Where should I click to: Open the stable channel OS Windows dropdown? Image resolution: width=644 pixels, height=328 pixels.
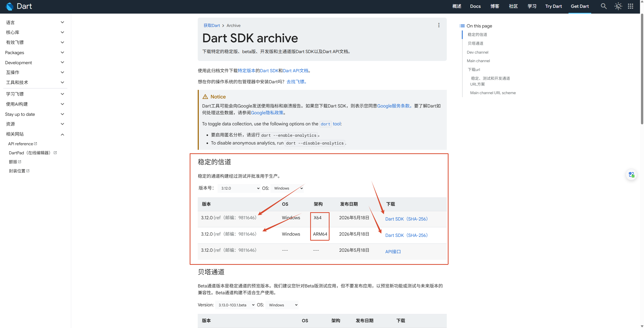pyautogui.click(x=287, y=188)
